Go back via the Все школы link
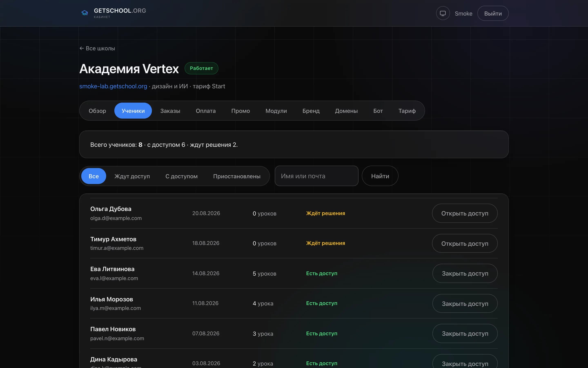 click(97, 48)
